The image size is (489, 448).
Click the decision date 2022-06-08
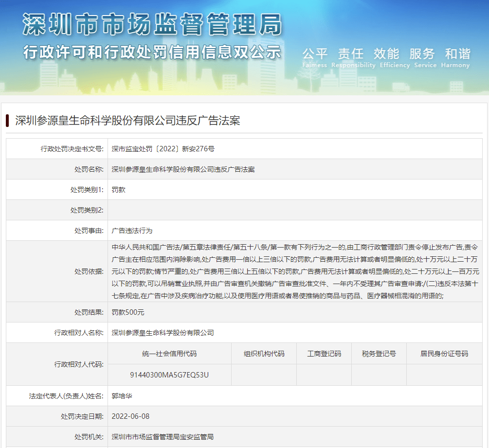[x=130, y=416]
